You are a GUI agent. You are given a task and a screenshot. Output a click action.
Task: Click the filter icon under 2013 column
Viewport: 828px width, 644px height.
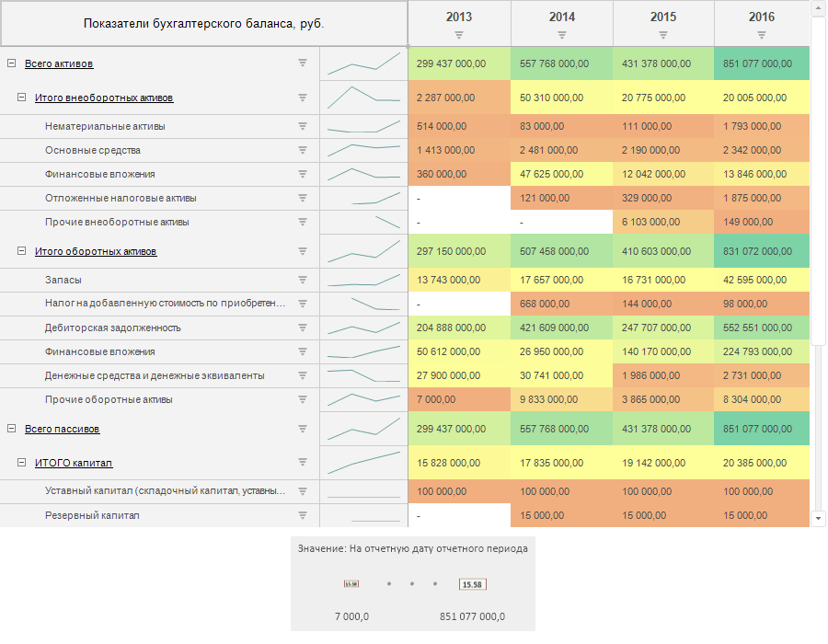tap(459, 35)
